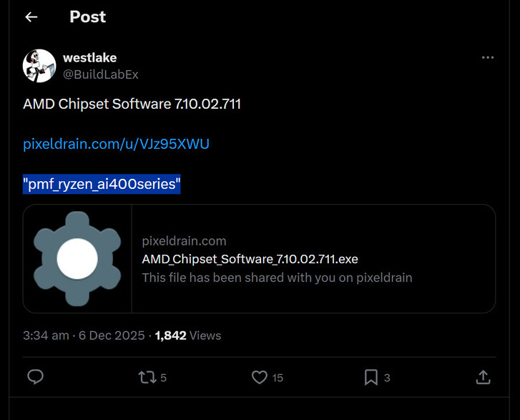Open westlake's profile avatar

39,66
